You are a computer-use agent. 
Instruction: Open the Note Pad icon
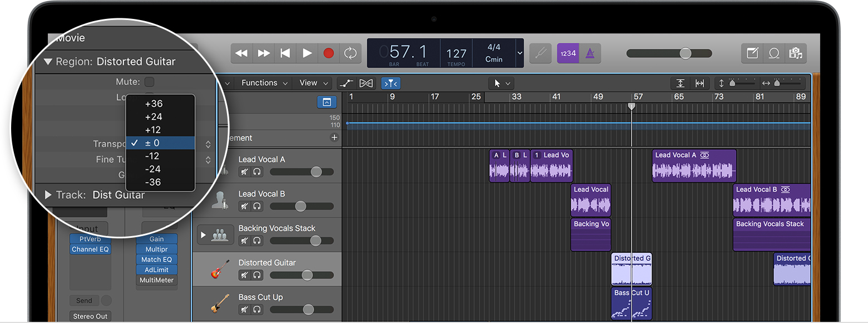point(752,53)
